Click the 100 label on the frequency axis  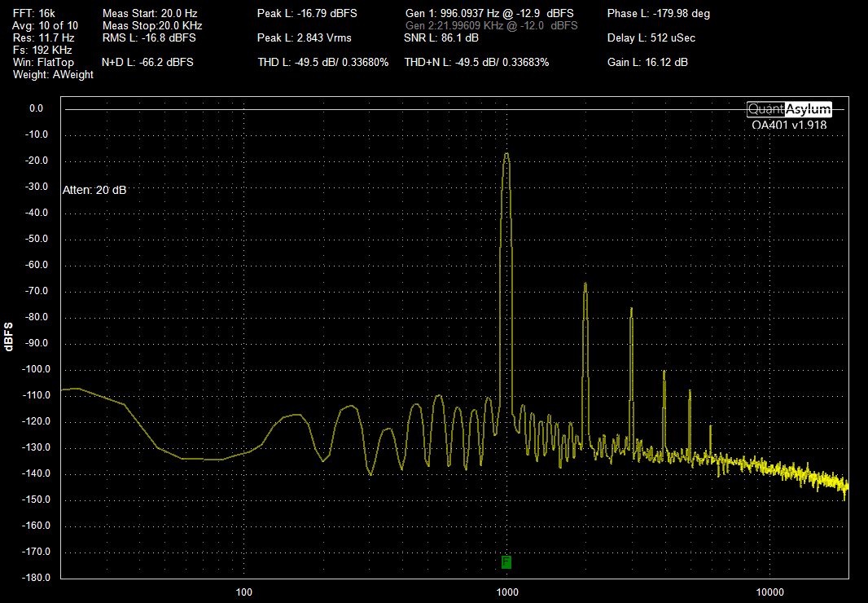pyautogui.click(x=244, y=592)
